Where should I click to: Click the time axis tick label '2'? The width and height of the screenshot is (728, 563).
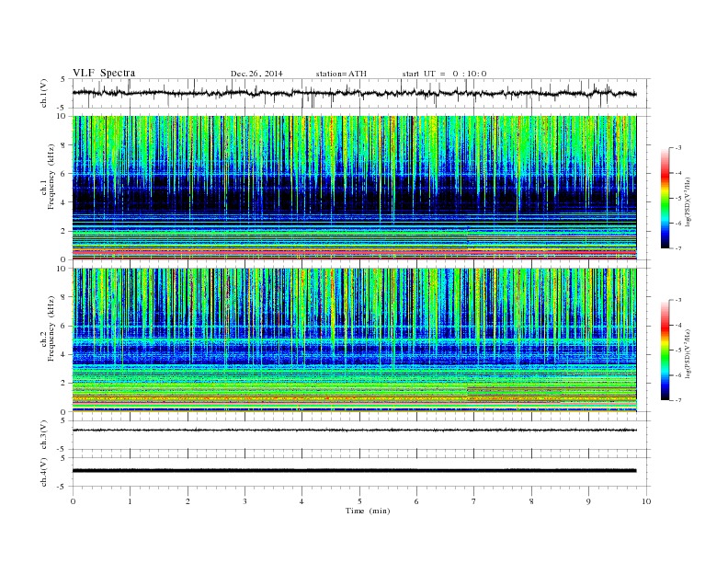(188, 501)
